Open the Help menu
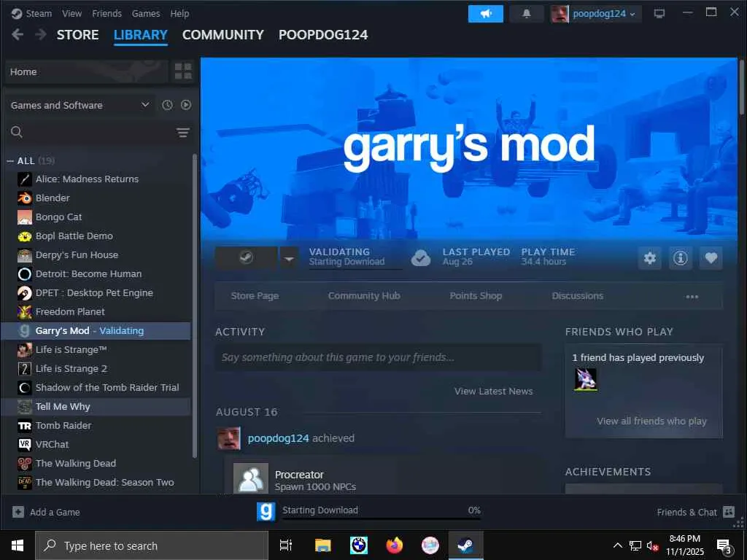The image size is (747, 560). [x=179, y=13]
